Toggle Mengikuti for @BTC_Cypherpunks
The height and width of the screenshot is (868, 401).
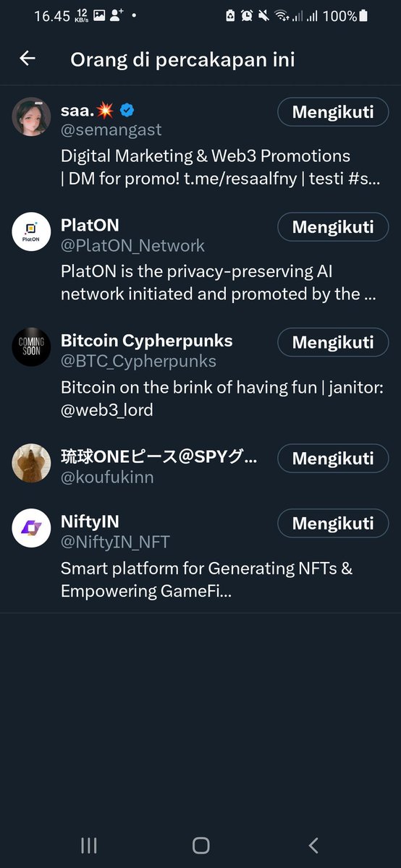coord(333,342)
